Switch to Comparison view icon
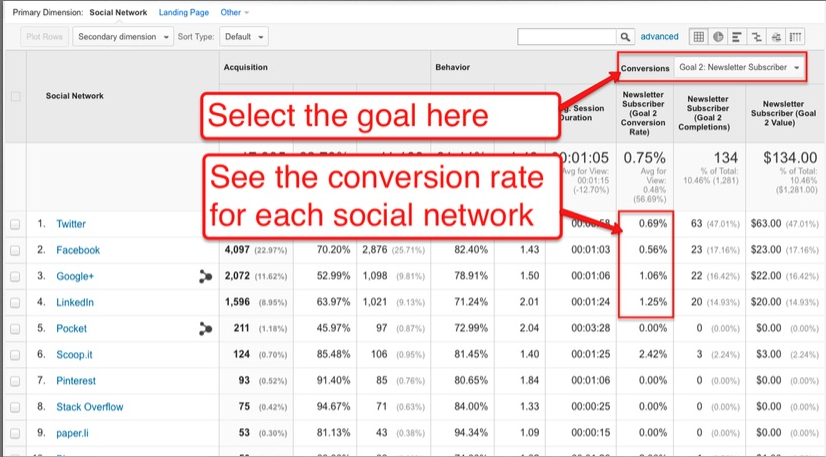 pyautogui.click(x=756, y=37)
